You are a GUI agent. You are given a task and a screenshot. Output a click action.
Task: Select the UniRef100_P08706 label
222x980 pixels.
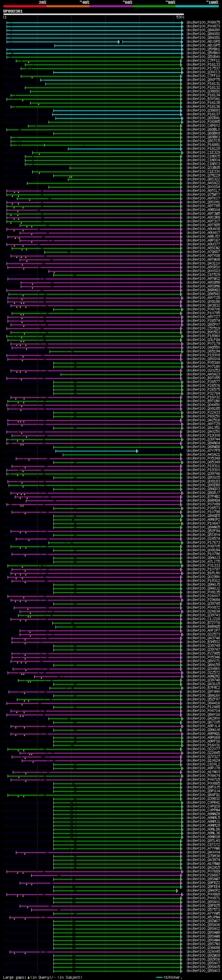click(203, 309)
